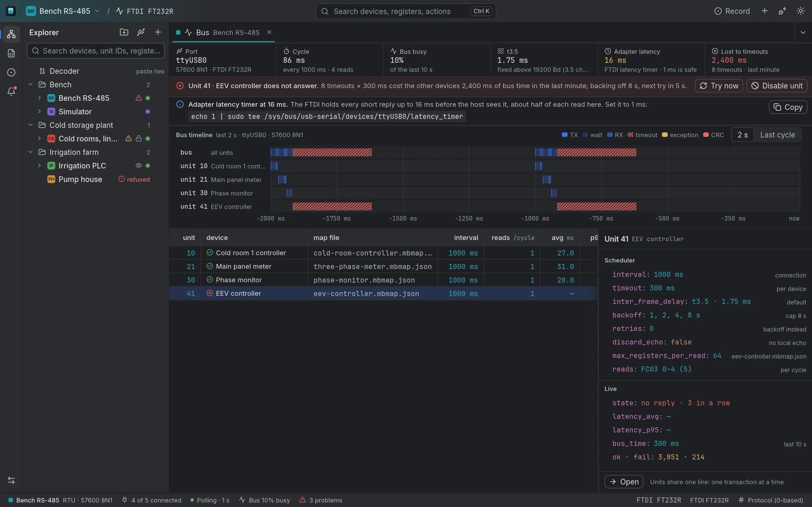
Task: Expand the Bench RS-485 tree node
Action: 39,98
